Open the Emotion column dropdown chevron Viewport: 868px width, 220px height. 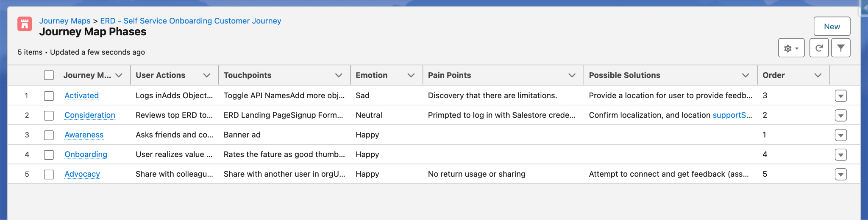click(x=411, y=75)
